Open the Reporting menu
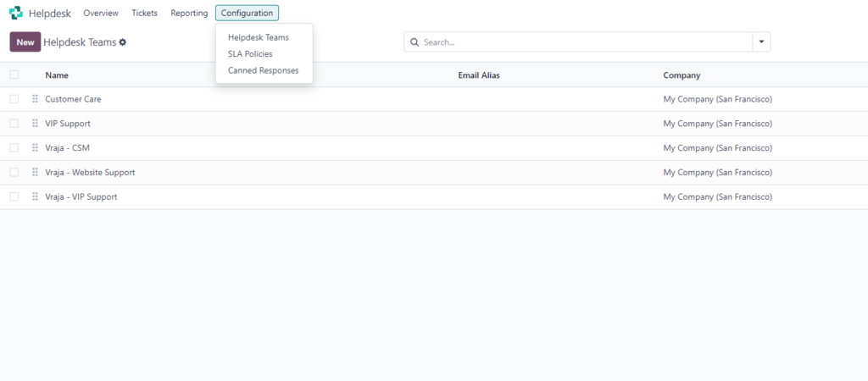Image resolution: width=868 pixels, height=381 pixels. coord(189,14)
